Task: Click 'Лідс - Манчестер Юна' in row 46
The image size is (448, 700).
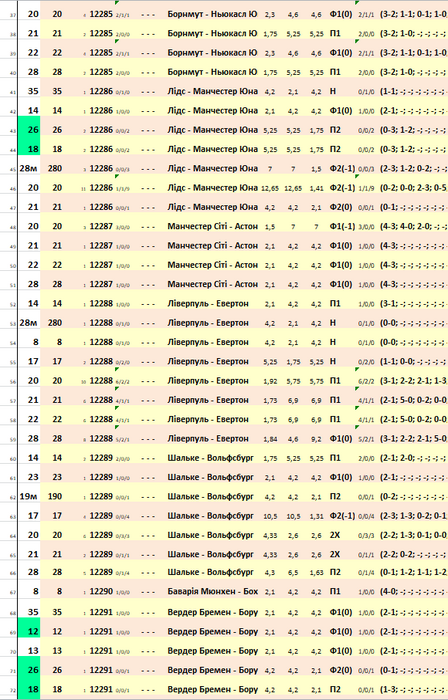Action: (213, 188)
